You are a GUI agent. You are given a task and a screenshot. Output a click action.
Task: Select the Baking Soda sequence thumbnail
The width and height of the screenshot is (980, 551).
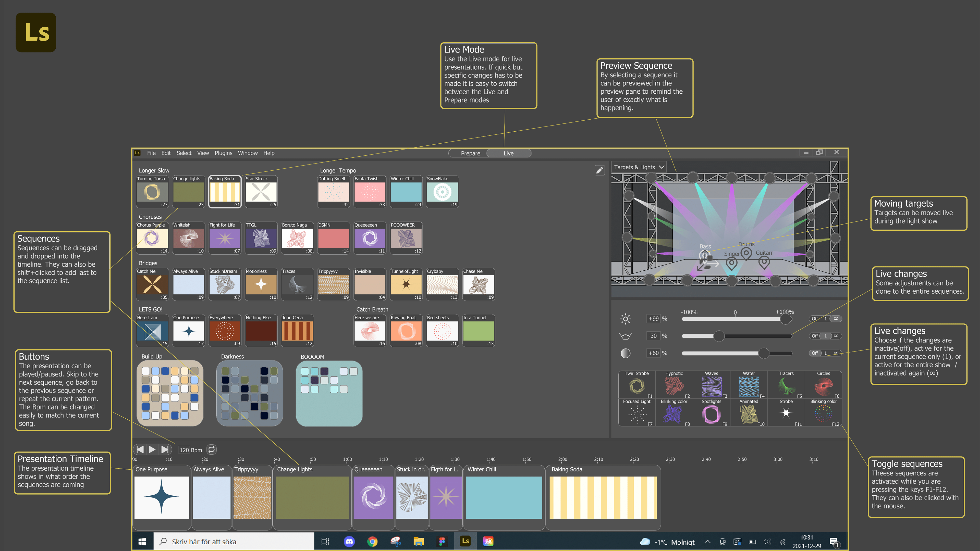point(225,192)
